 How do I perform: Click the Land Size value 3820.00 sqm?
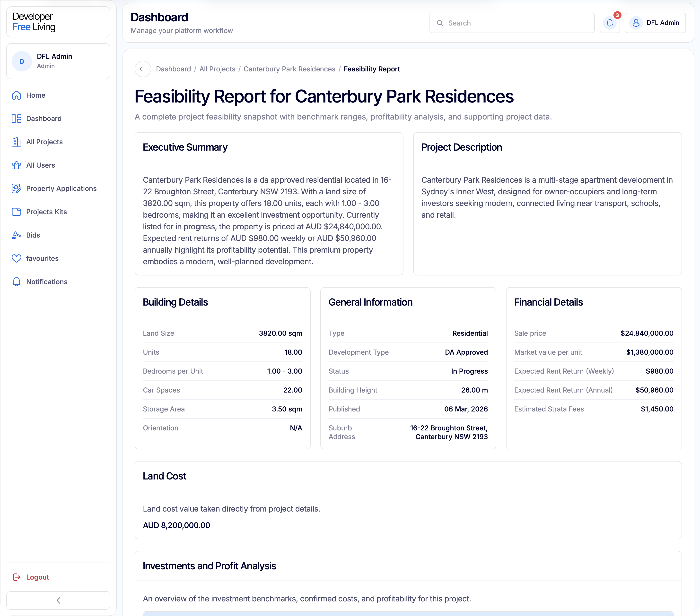click(x=280, y=333)
